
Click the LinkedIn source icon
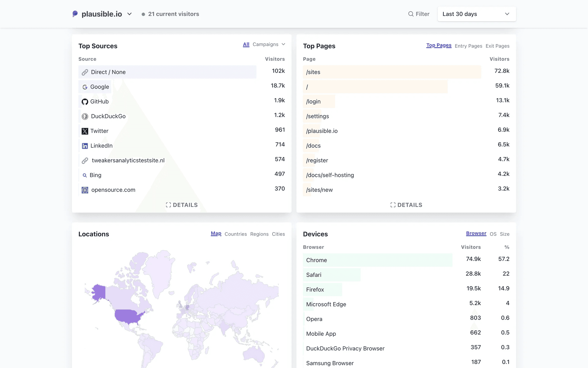(85, 146)
